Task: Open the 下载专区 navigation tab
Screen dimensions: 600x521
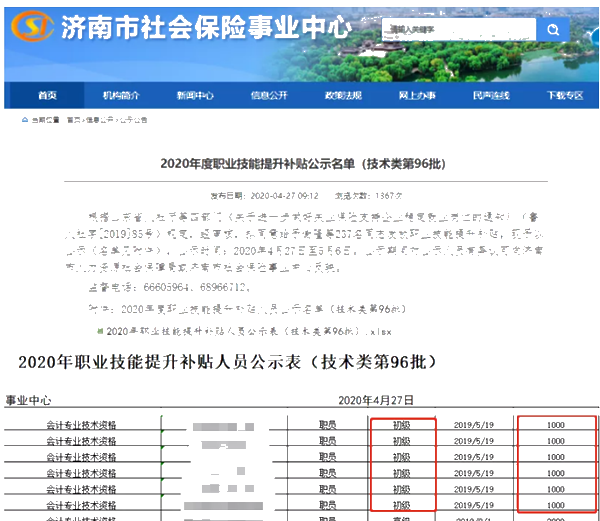Action: (x=565, y=95)
